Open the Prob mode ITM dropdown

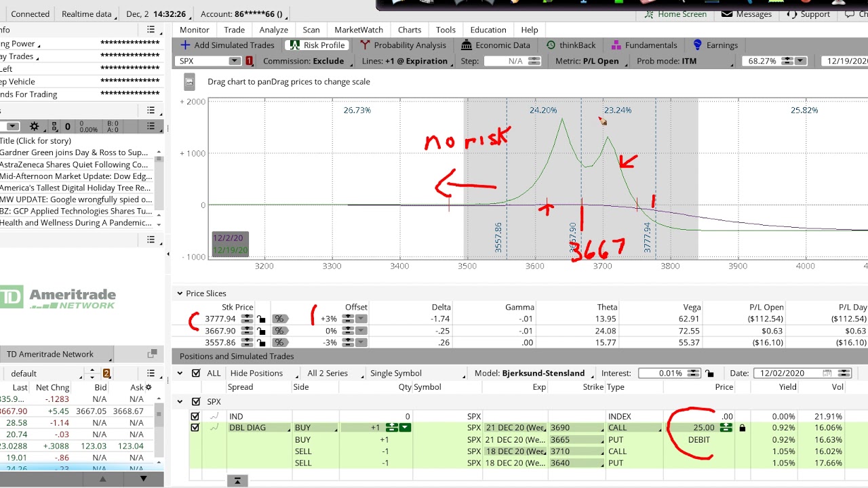686,61
